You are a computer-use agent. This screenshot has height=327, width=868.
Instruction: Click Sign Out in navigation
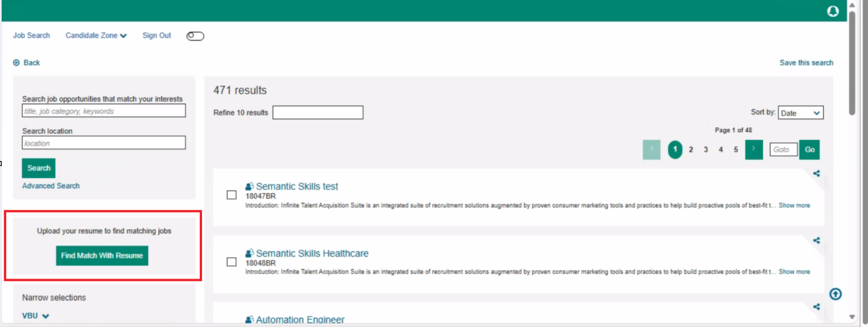[x=157, y=36]
